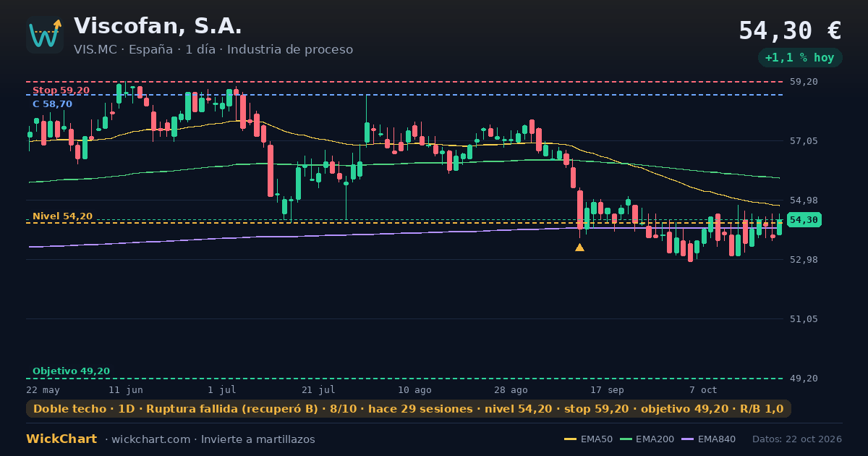Click the 51,05 price axis tick
Viewport: 868px width, 456px height.
[x=803, y=319]
